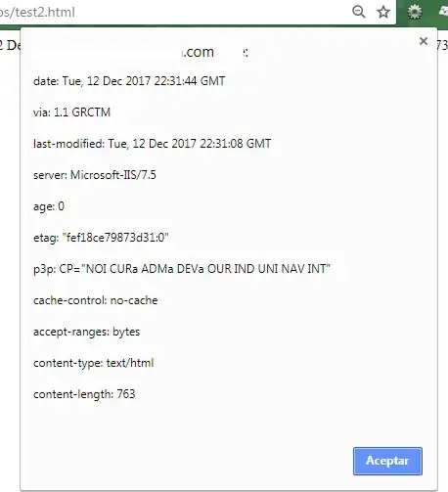
Task: Click the zoom magnifier icon in address bar
Action: tap(359, 12)
